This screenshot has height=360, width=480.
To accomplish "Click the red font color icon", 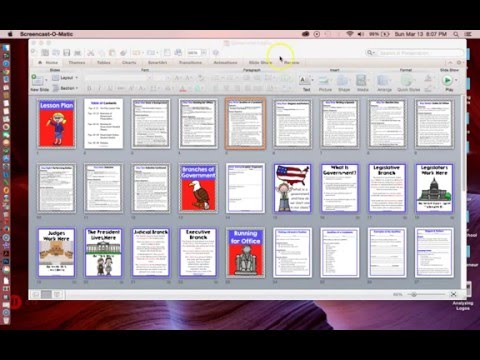I will tap(183, 88).
